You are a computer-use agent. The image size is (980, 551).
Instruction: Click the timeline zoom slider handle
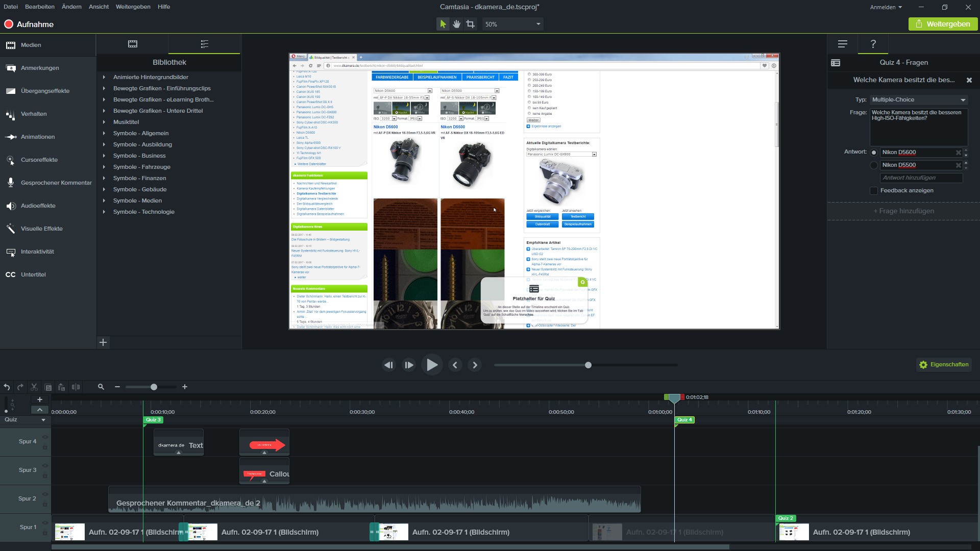click(x=154, y=387)
